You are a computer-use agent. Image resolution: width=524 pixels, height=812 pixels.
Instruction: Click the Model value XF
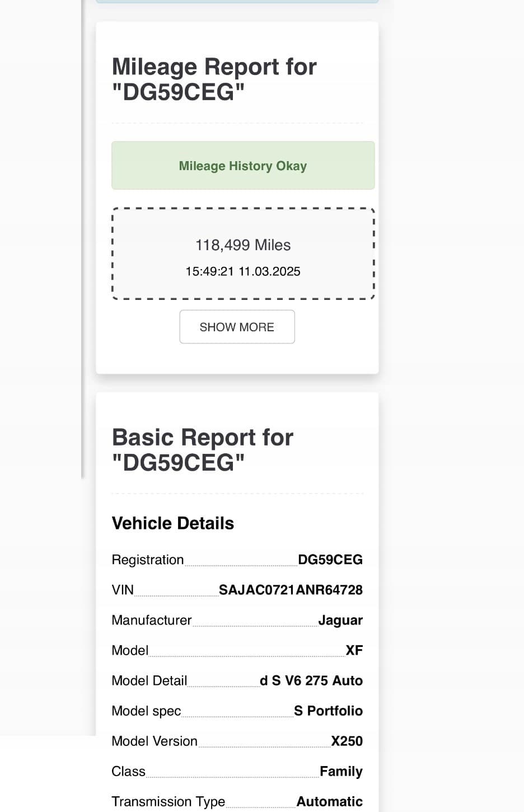[354, 650]
